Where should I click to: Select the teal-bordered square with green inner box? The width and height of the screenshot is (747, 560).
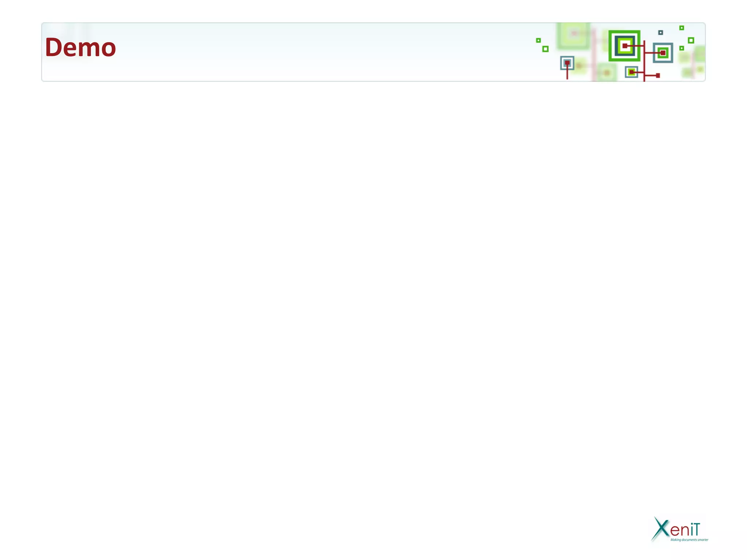[663, 53]
